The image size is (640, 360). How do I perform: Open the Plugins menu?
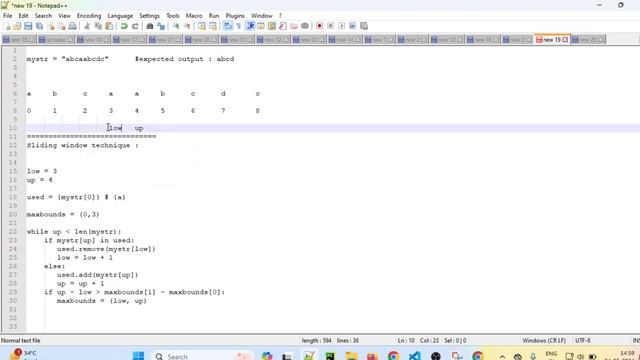click(x=235, y=16)
